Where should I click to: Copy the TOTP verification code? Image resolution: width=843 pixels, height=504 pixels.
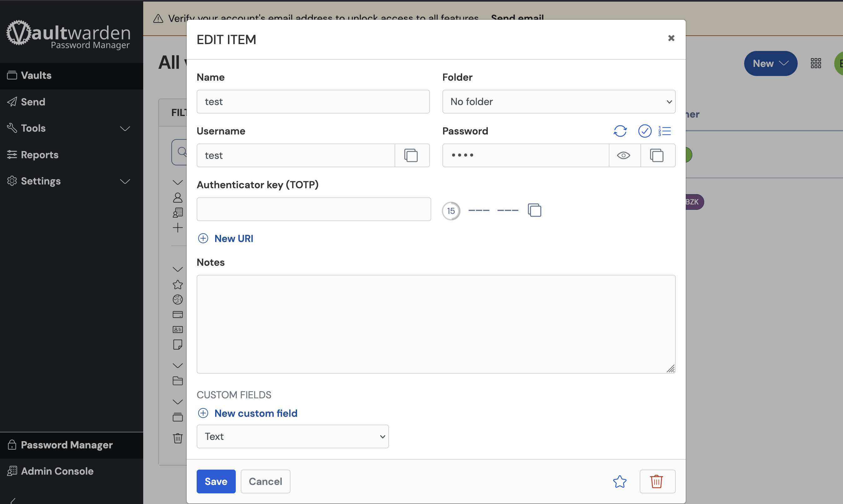[x=534, y=210]
